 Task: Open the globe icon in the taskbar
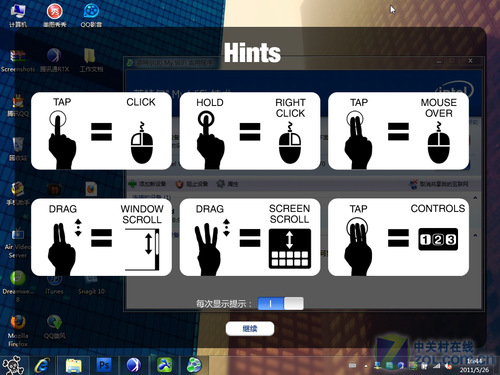pos(194,365)
